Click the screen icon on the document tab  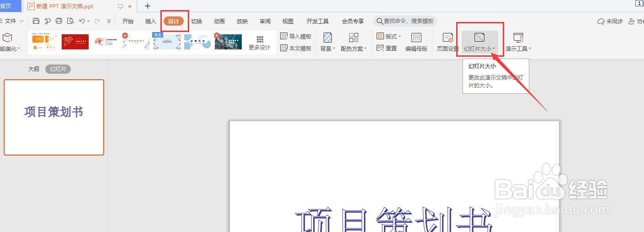tap(121, 6)
